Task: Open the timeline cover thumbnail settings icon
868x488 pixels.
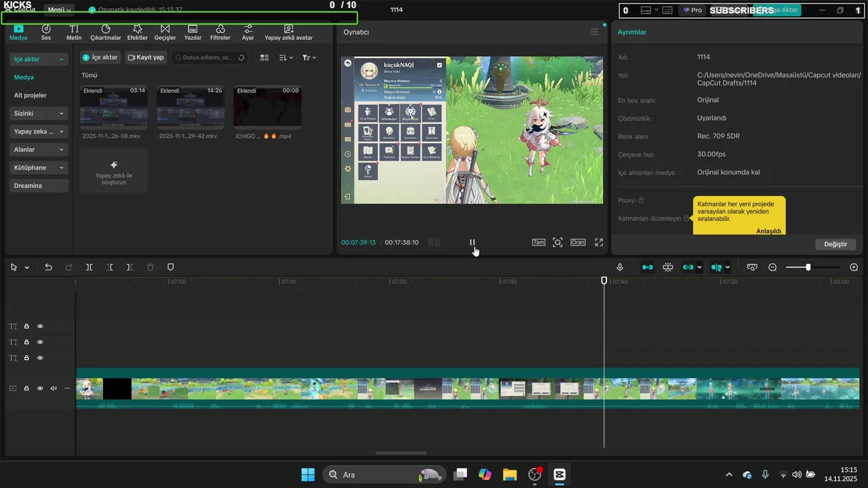Action: (x=752, y=268)
